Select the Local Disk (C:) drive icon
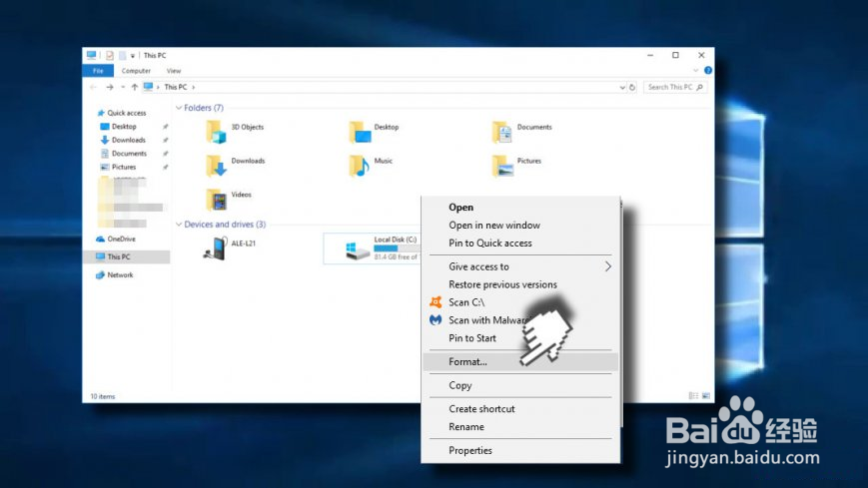 357,250
